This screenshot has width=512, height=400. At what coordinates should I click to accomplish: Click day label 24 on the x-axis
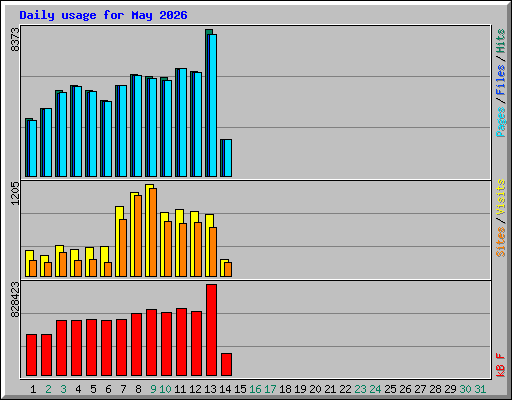(x=375, y=389)
